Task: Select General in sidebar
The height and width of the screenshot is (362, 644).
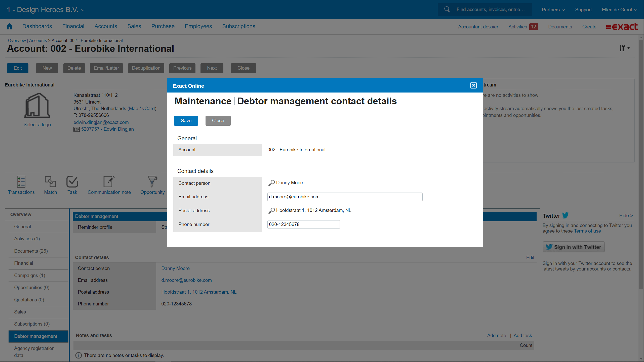Action: pos(38,227)
